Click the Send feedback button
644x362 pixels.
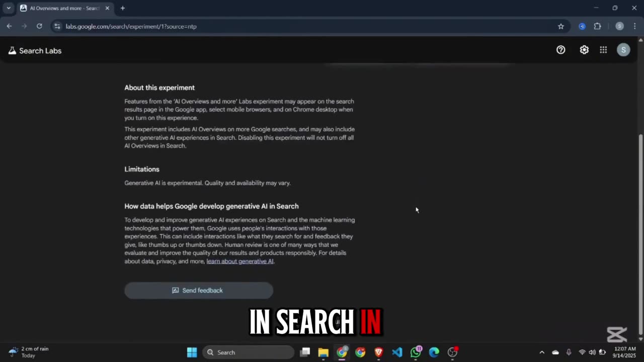coord(199,290)
